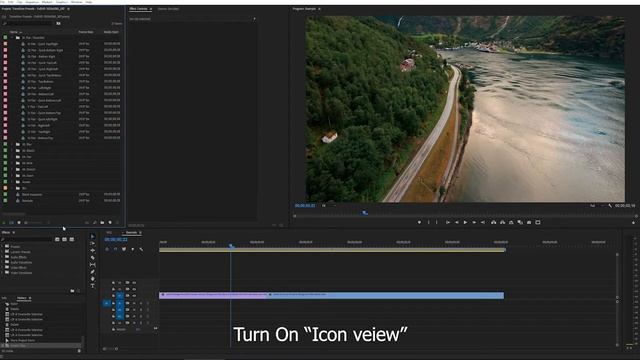Select the Type tool
The width and height of the screenshot is (640, 360).
coord(93,286)
